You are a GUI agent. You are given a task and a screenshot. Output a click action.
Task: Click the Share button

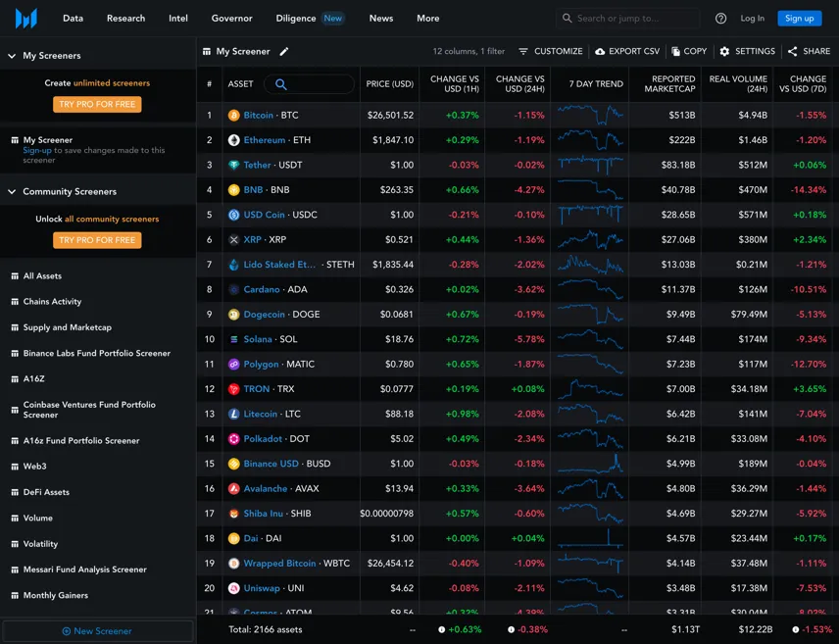tap(809, 51)
